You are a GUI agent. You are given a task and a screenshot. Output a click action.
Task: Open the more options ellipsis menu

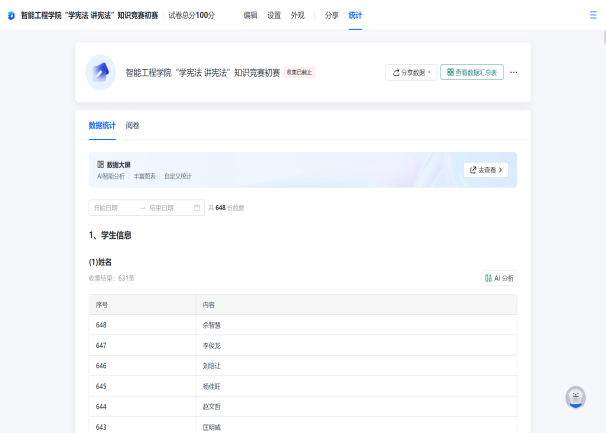tap(514, 73)
